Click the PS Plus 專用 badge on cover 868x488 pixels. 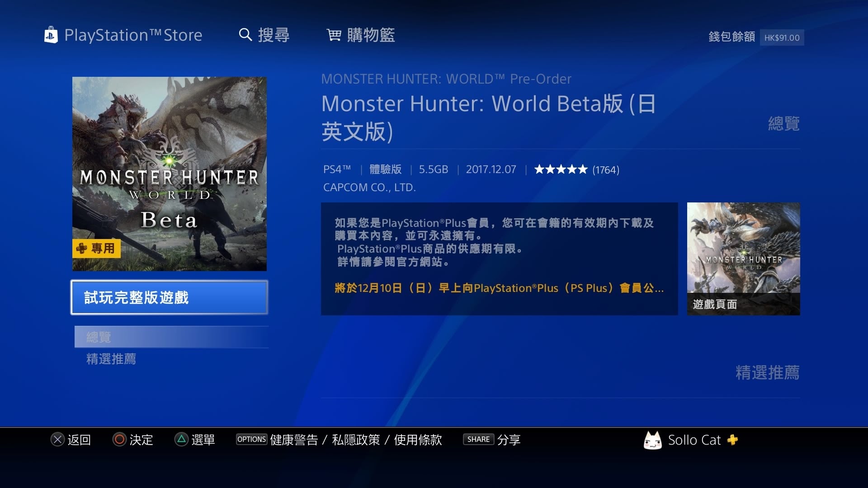pos(96,248)
